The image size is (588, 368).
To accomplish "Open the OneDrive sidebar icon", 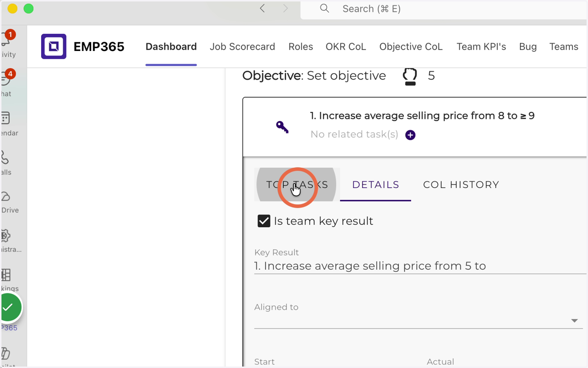I will pos(5,197).
